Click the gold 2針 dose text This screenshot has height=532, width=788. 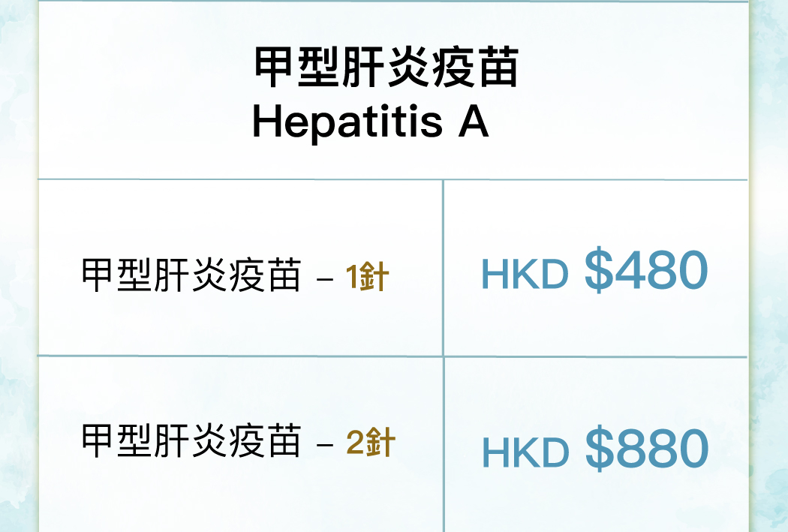point(371,442)
